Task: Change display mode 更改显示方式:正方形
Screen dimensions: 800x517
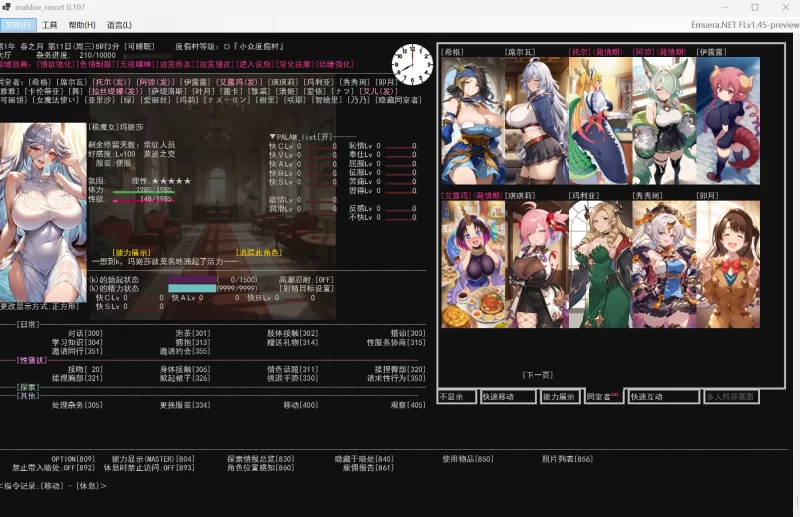Action: [x=39, y=306]
